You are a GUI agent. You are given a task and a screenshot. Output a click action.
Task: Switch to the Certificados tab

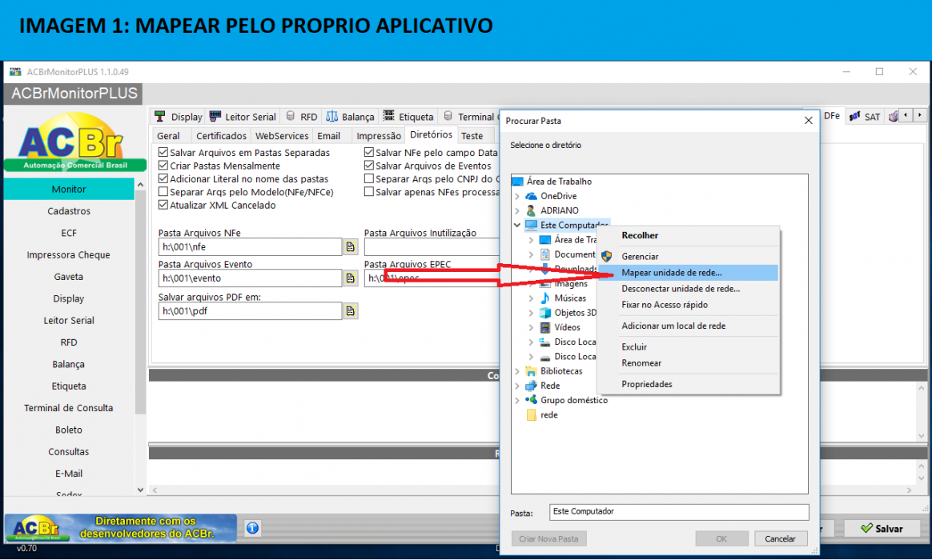(221, 136)
